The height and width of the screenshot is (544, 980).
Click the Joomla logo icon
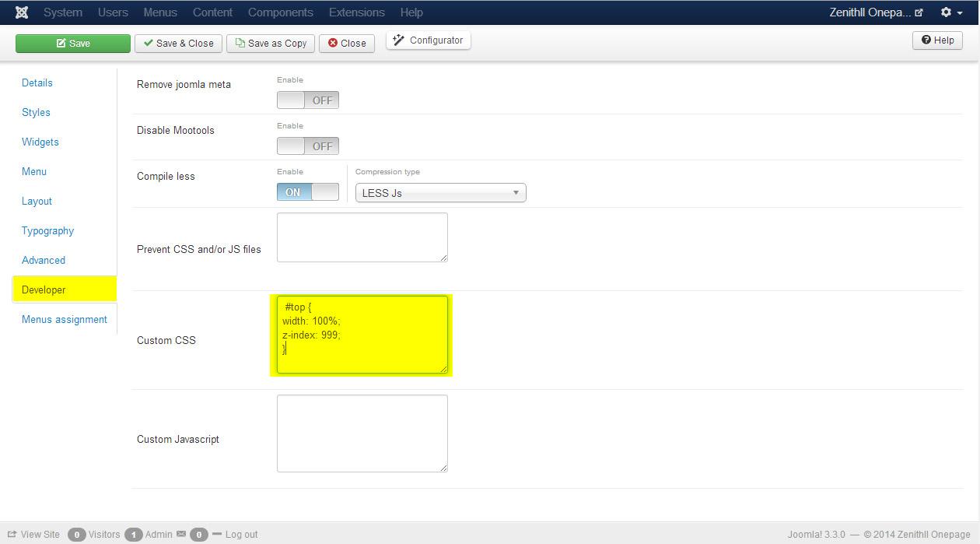pos(22,12)
